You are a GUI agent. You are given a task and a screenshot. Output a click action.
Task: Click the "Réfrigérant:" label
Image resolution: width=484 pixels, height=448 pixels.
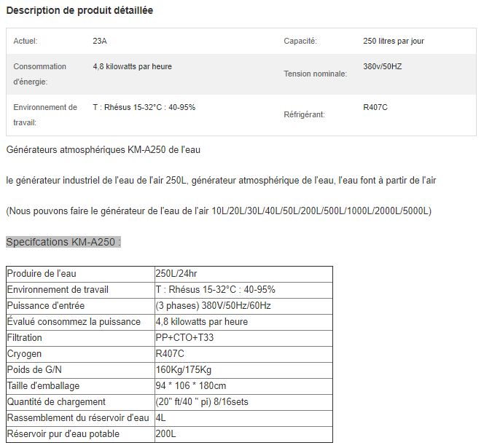click(304, 115)
